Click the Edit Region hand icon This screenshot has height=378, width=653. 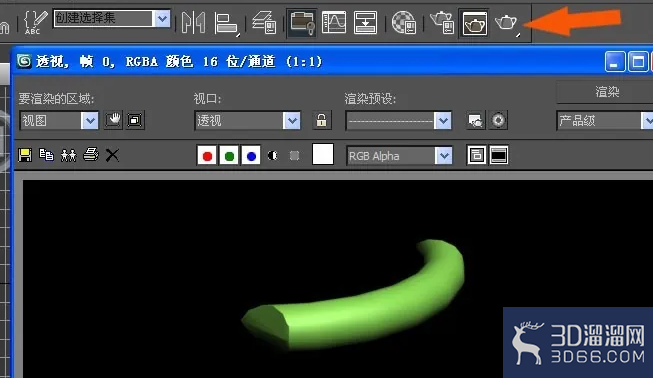(x=113, y=120)
